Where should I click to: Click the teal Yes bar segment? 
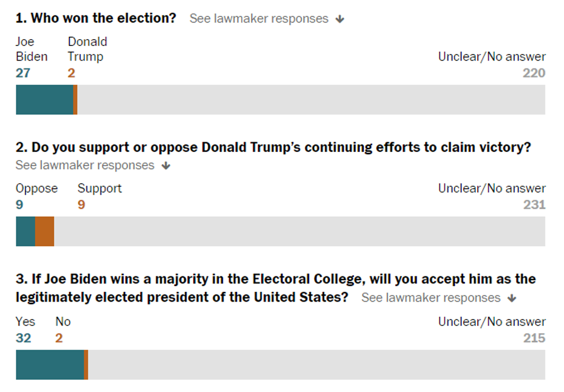point(49,365)
